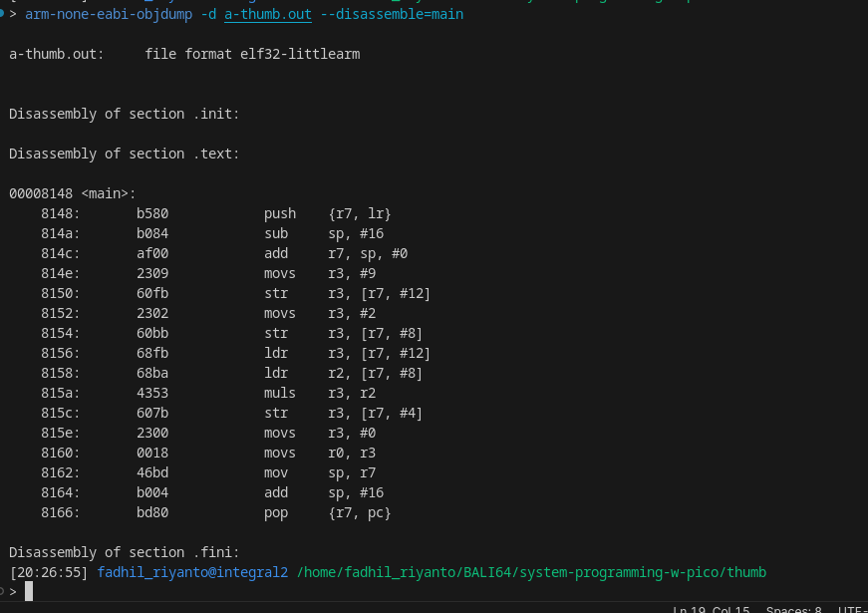Click the 'Disassembly of section .fini:' line

[x=125, y=552]
